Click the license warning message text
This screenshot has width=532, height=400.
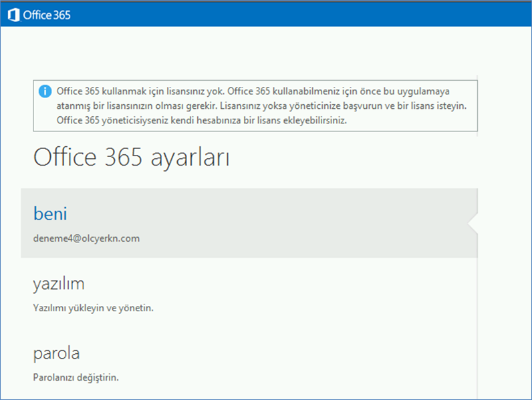pyautogui.click(x=261, y=106)
